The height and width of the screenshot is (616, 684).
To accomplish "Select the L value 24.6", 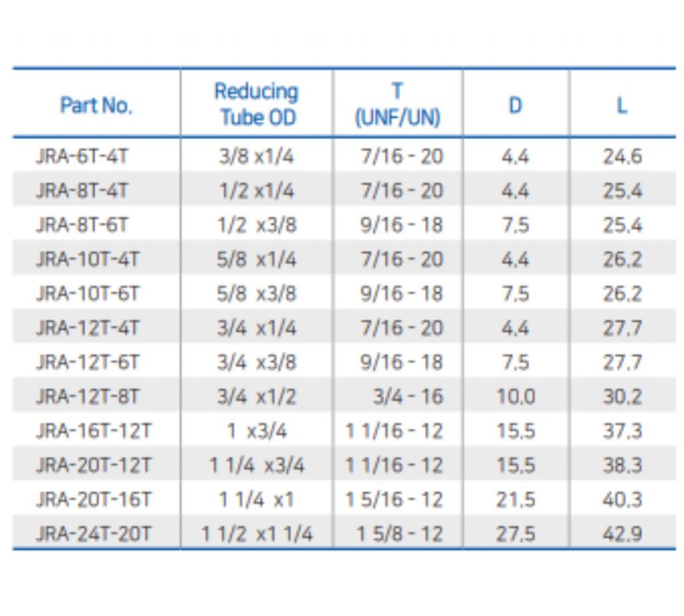I will tap(622, 156).
